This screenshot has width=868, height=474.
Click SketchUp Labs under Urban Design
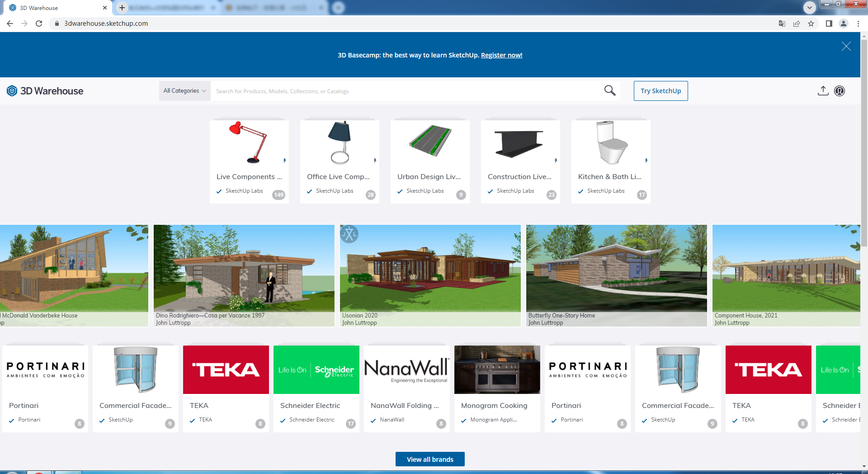(425, 191)
